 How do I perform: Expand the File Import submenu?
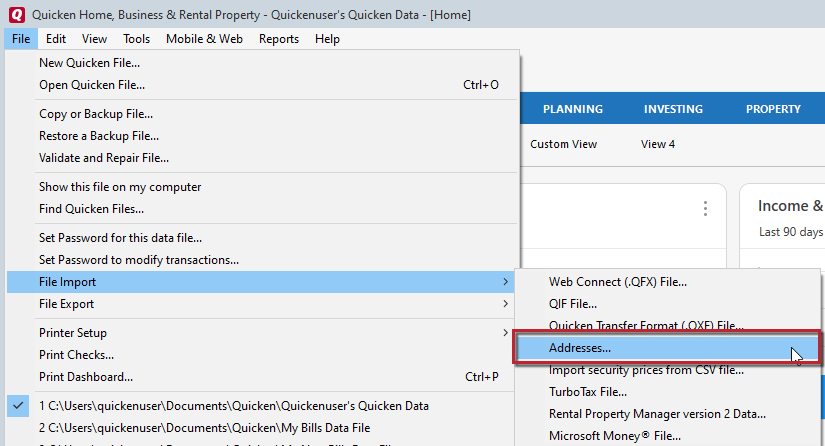click(262, 282)
